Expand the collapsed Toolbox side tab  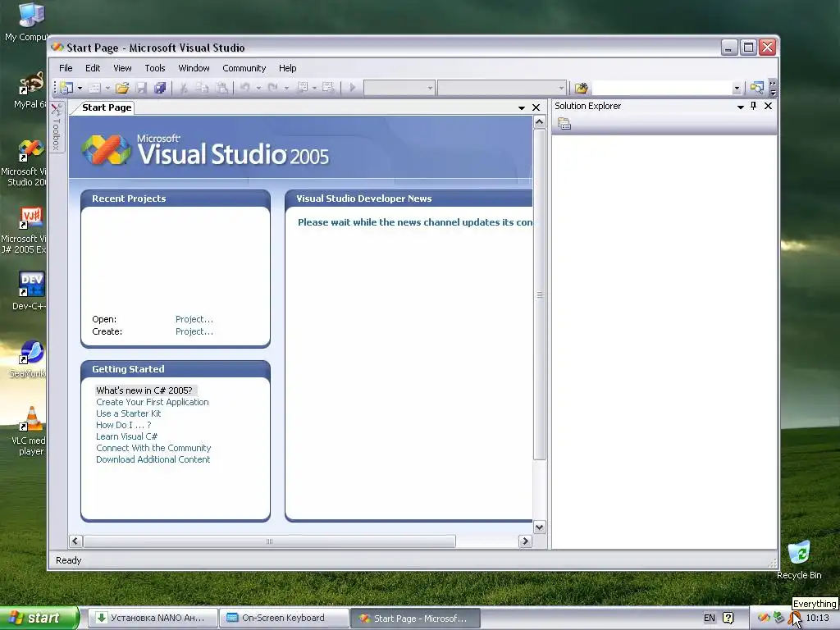[57, 127]
